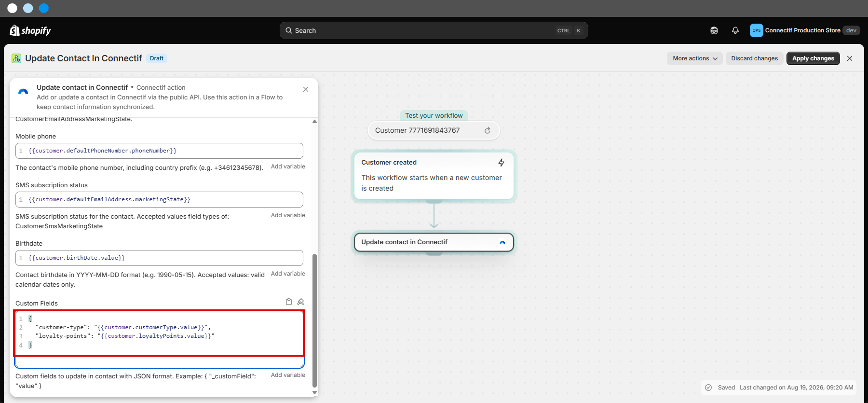Edit the Custom Fields JSON editor
The image size is (868, 403).
[x=159, y=339]
